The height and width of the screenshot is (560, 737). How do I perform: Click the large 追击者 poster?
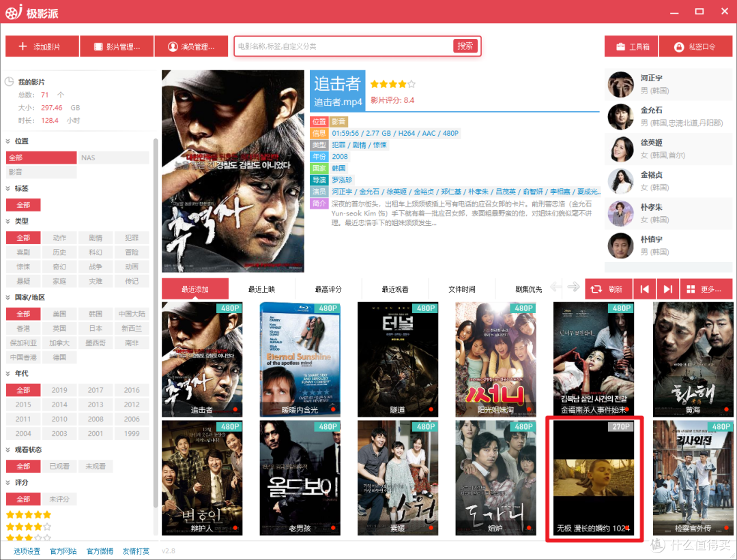[x=233, y=171]
